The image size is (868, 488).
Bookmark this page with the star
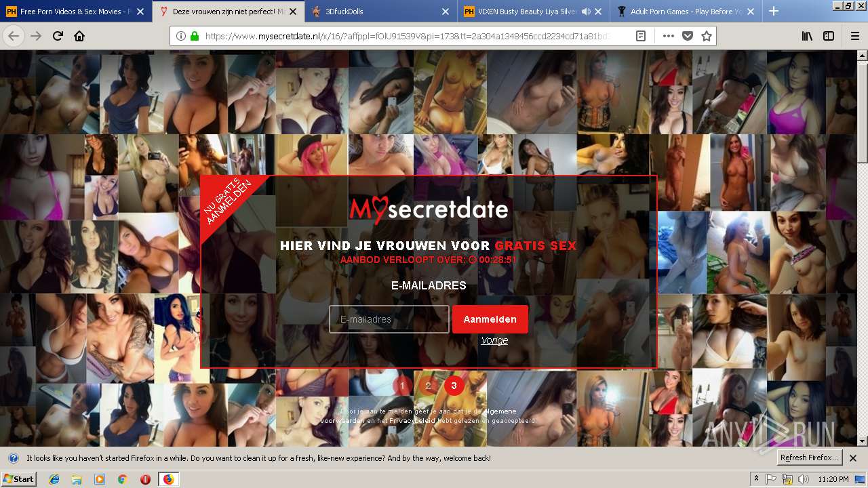pos(707,36)
